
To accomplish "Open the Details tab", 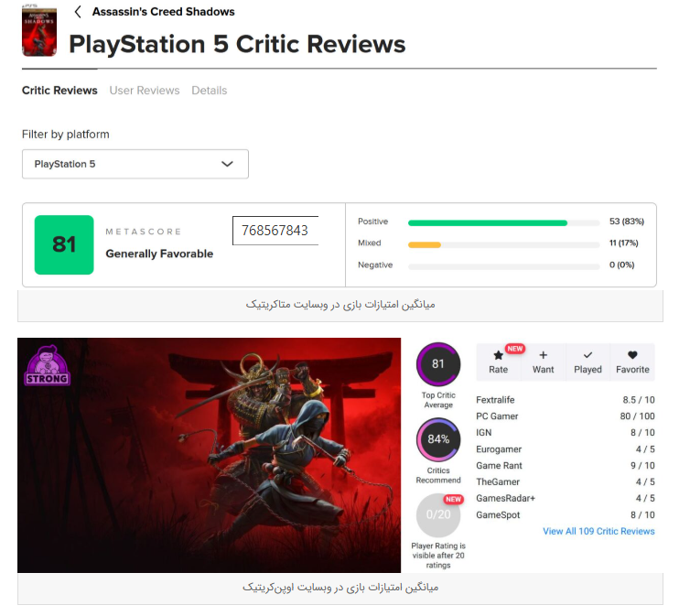I will click(209, 91).
